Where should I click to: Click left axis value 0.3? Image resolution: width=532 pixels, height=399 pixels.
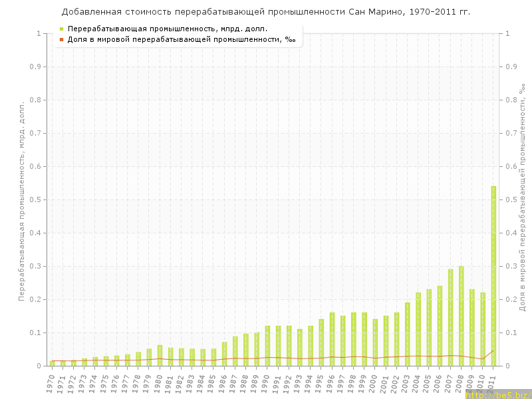coord(35,266)
